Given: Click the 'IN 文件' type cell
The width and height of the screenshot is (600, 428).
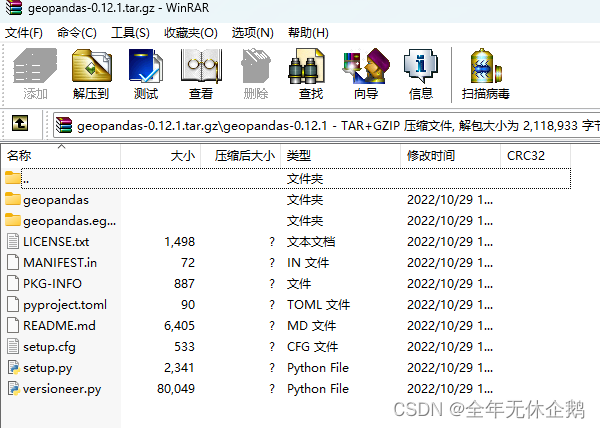Looking at the screenshot, I should [x=308, y=263].
